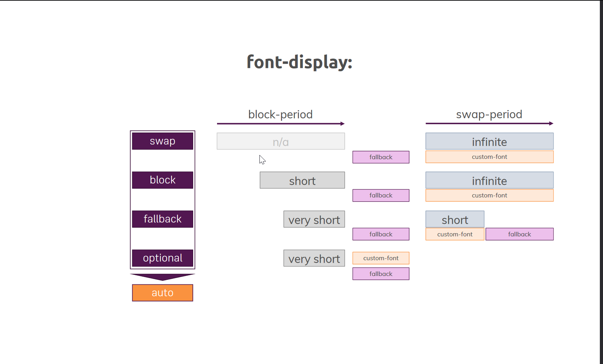Select the grey "short" block-period box
603x364 pixels.
pyautogui.click(x=302, y=180)
